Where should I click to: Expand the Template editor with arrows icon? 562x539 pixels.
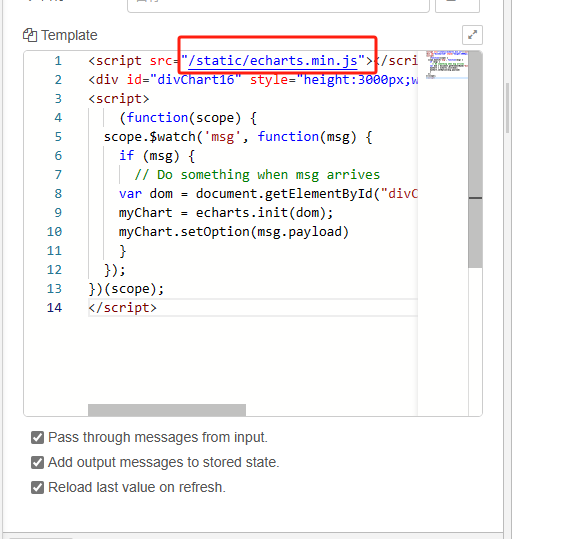(x=472, y=35)
